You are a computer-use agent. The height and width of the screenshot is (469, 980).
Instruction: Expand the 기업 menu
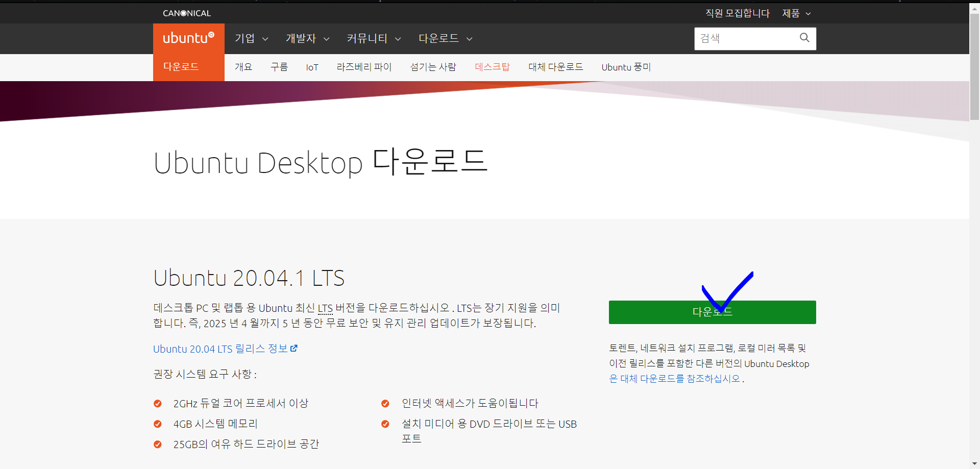coord(251,38)
